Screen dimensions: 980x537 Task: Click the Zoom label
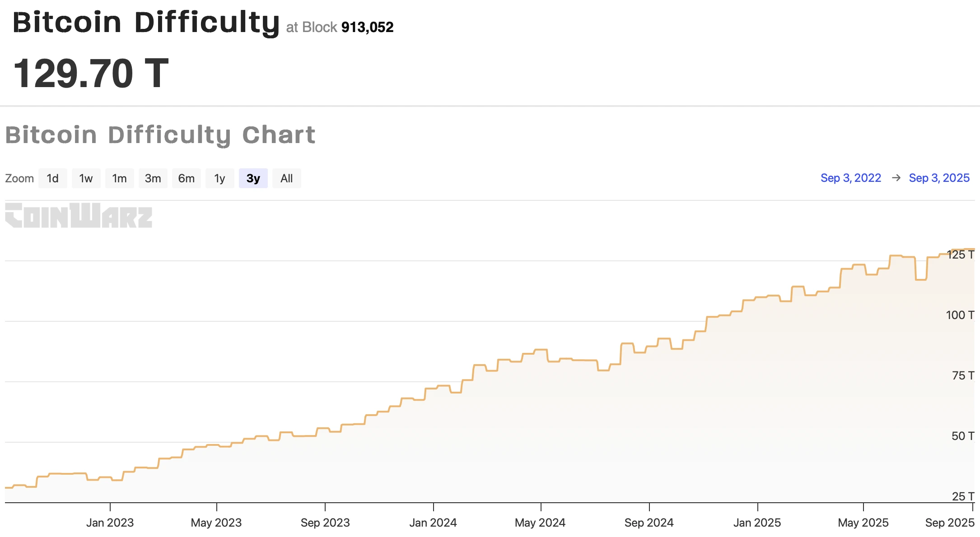(x=19, y=178)
